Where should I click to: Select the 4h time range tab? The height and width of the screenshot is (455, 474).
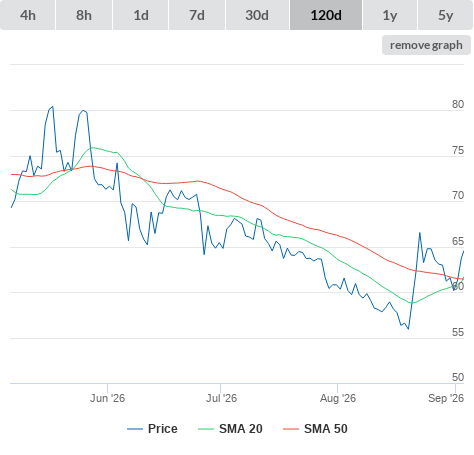(x=28, y=15)
